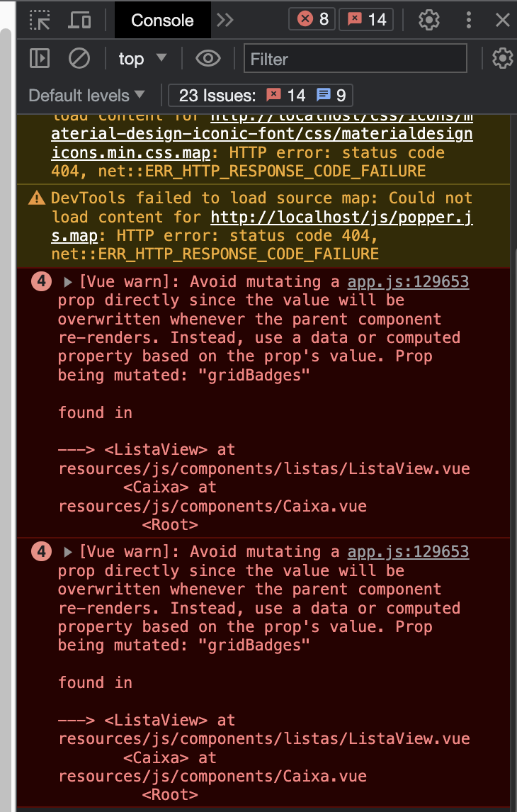Open console settings gear beside Filter
The height and width of the screenshot is (812, 517).
(x=502, y=58)
